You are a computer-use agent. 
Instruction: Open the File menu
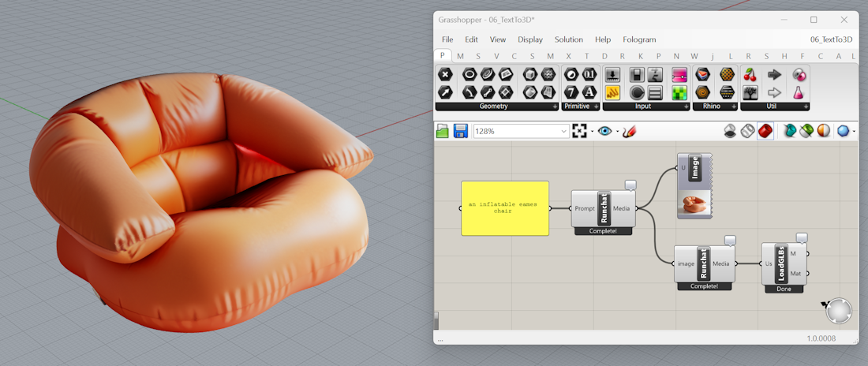(447, 39)
